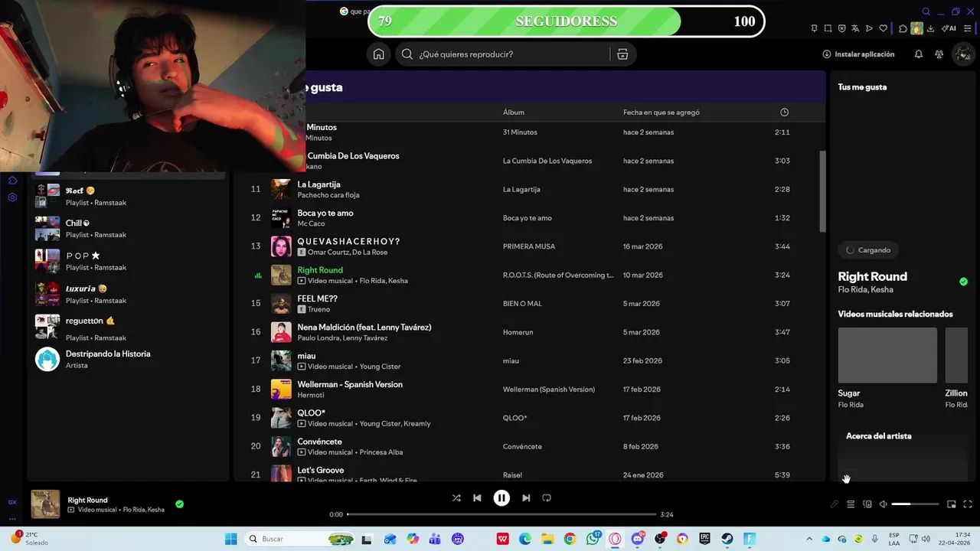980x551 pixels.
Task: Click the Sugar video thumbnail
Action: point(887,355)
